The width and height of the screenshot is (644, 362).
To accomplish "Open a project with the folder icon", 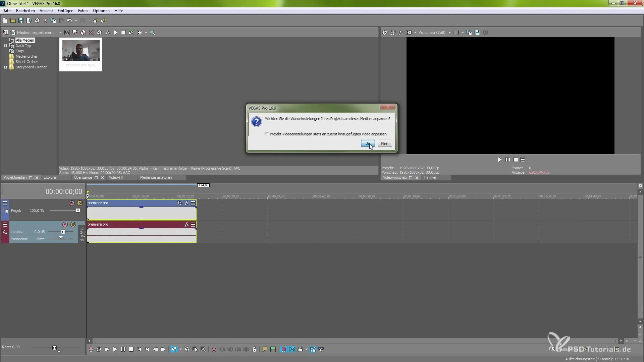I will point(13,21).
